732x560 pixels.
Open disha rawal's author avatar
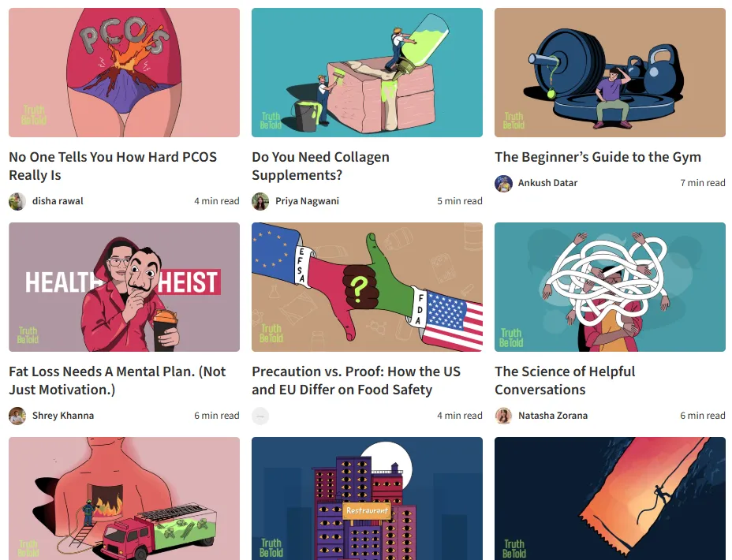point(17,201)
